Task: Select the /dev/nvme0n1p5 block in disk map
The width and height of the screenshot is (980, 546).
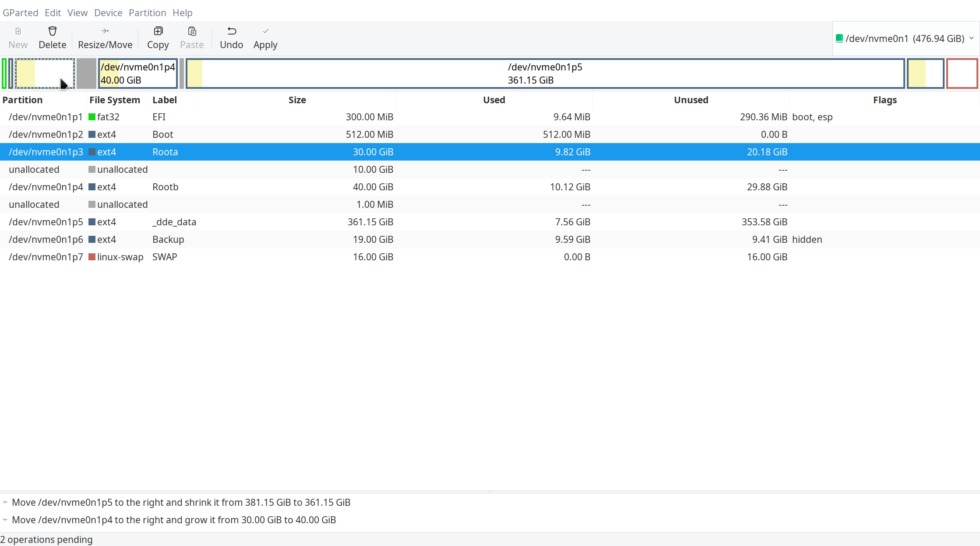Action: (545, 73)
